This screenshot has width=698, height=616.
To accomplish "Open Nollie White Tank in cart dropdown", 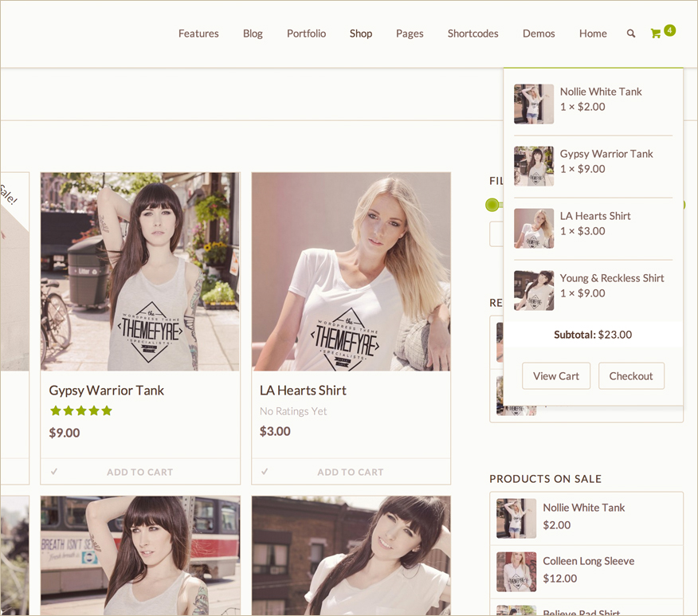I will (601, 92).
